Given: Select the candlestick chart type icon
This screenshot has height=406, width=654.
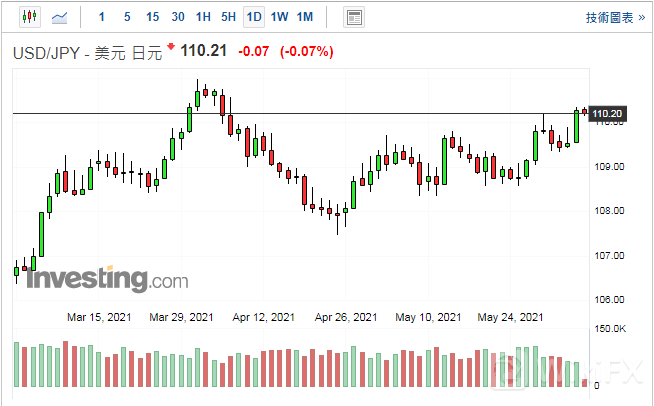Looking at the screenshot, I should coord(27,17).
